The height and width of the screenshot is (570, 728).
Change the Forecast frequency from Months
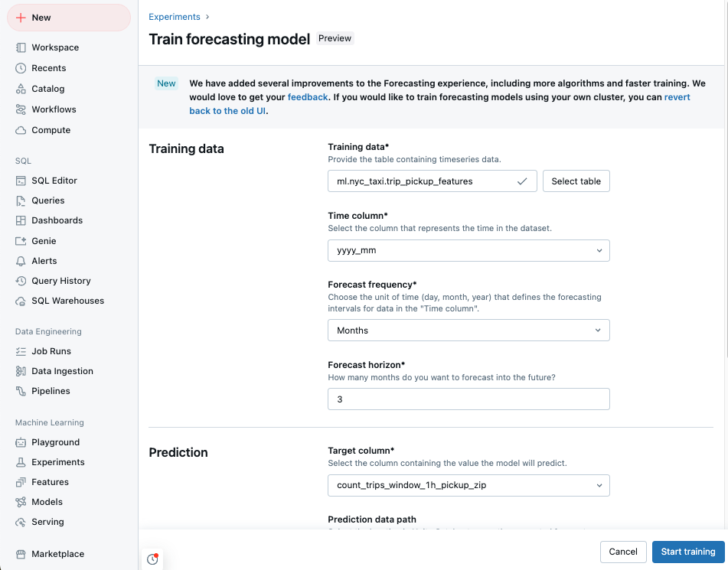click(470, 330)
